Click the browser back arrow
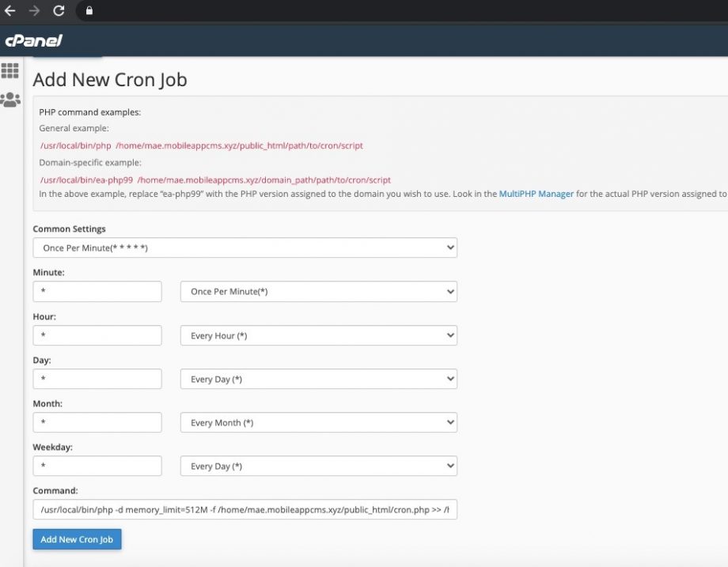The height and width of the screenshot is (567, 728). [x=10, y=11]
